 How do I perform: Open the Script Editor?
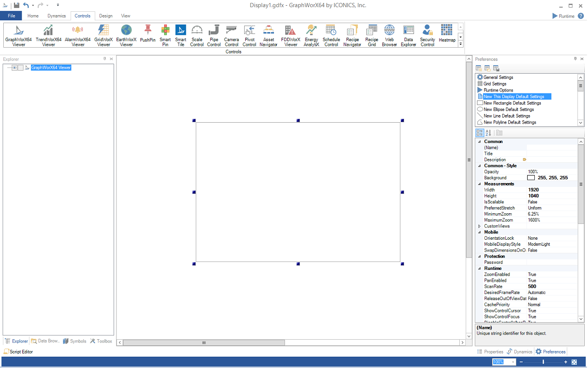pyautogui.click(x=18, y=352)
